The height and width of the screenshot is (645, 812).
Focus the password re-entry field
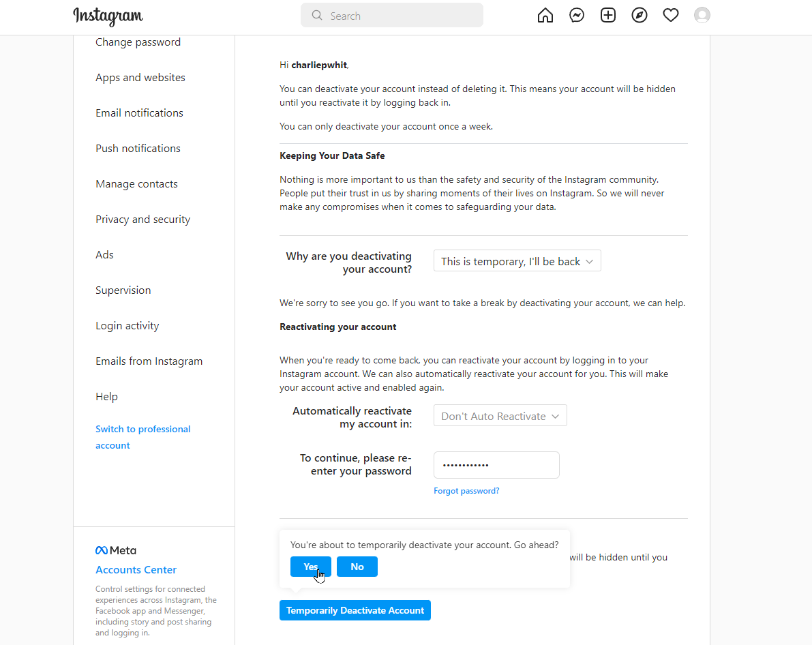[x=496, y=465]
